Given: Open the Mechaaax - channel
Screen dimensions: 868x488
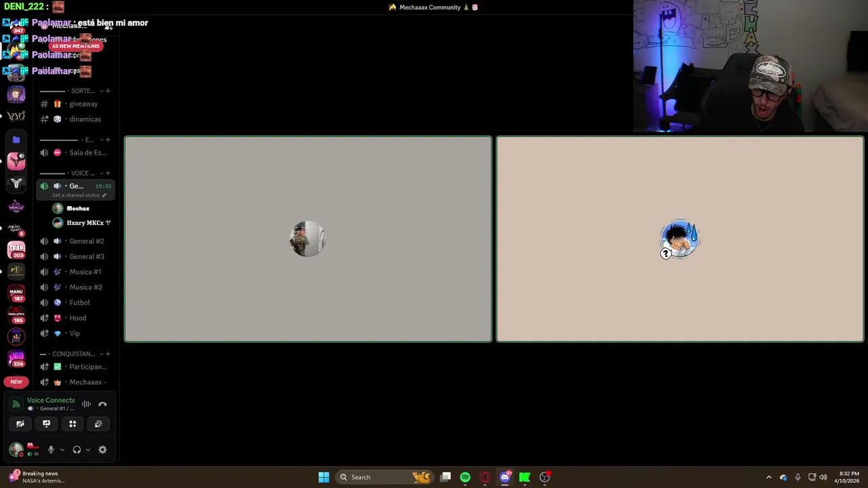Looking at the screenshot, I should [75, 382].
